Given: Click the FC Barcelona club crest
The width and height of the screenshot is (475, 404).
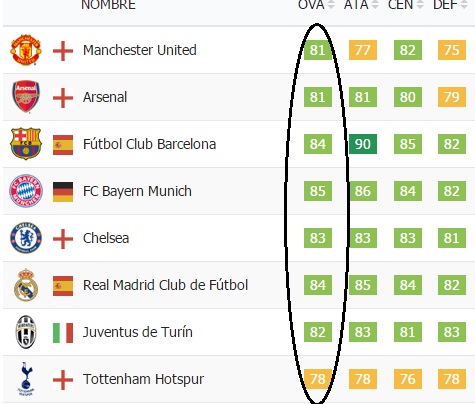Looking at the screenshot, I should [26, 144].
